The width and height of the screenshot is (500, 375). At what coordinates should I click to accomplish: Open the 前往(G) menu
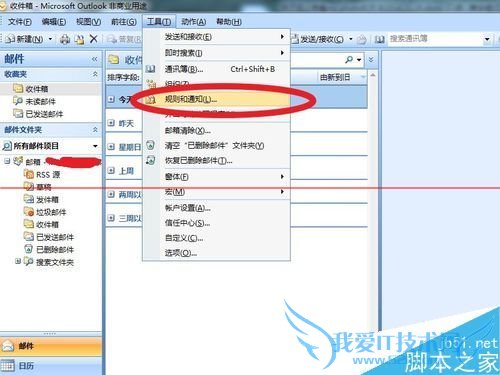pos(124,22)
